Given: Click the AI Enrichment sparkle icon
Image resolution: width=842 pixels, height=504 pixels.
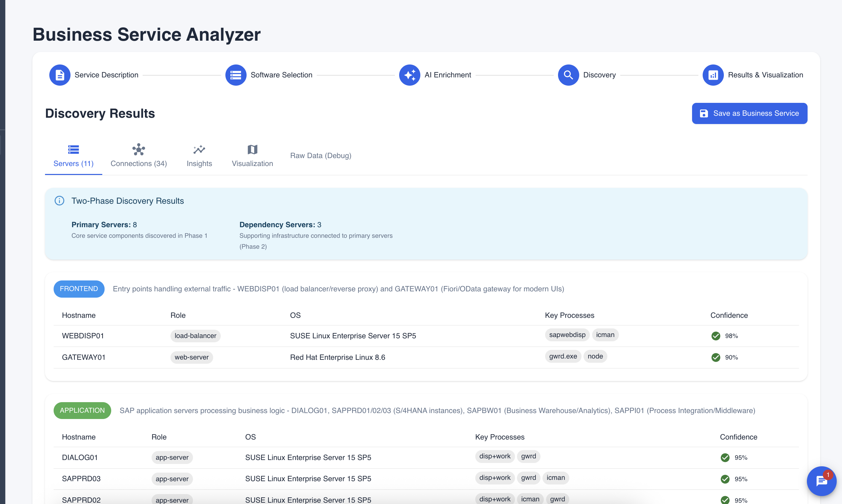Looking at the screenshot, I should [x=409, y=75].
